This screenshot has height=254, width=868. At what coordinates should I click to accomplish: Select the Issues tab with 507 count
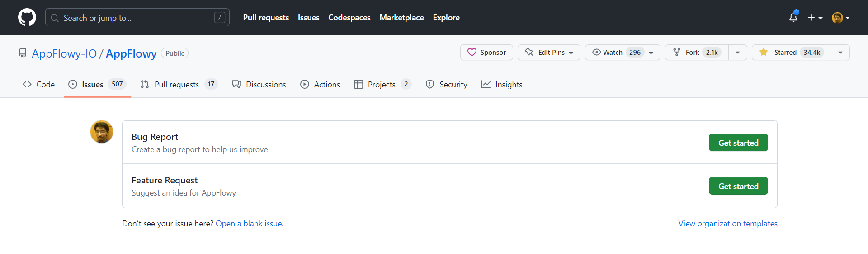[97, 84]
